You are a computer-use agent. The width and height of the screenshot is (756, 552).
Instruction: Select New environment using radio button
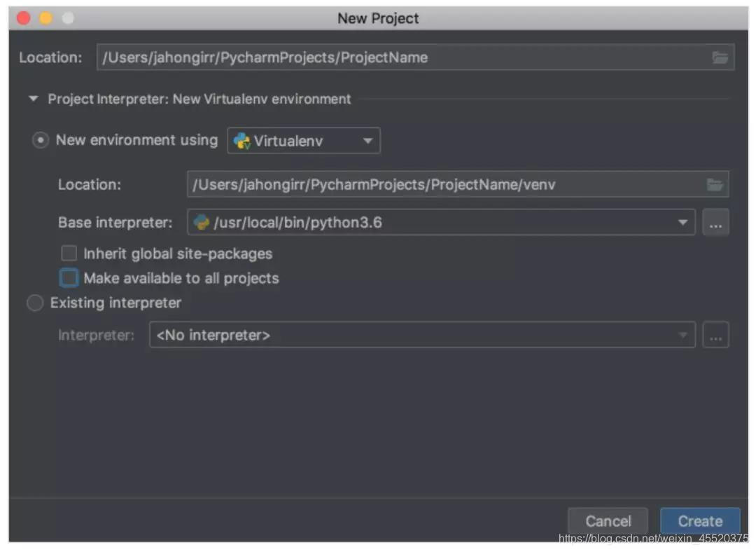click(40, 140)
